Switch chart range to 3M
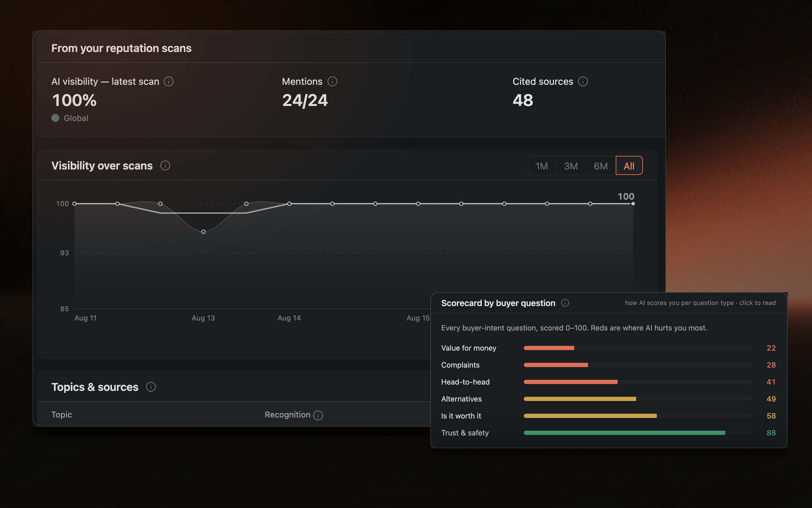Image resolution: width=812 pixels, height=508 pixels. 570,166
